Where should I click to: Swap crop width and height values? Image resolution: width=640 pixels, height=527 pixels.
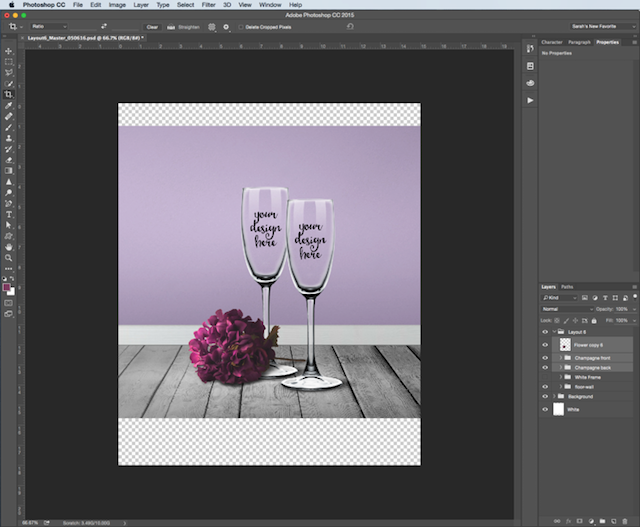pyautogui.click(x=104, y=26)
